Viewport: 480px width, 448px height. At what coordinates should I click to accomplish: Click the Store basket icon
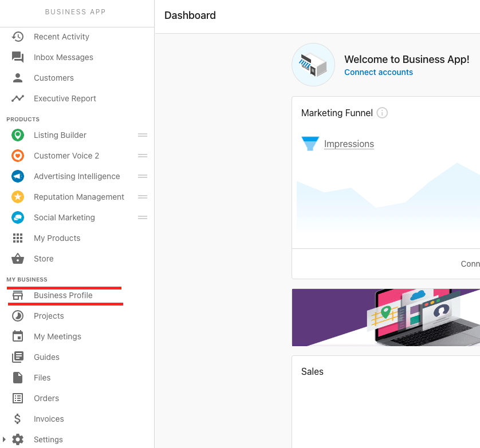18,259
